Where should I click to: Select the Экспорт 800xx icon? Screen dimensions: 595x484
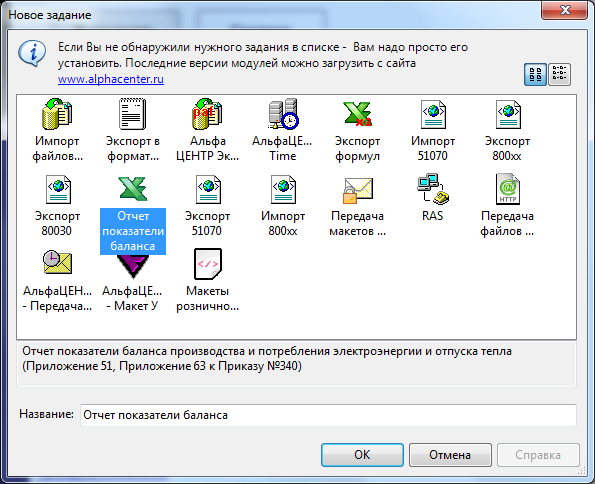coord(508,114)
